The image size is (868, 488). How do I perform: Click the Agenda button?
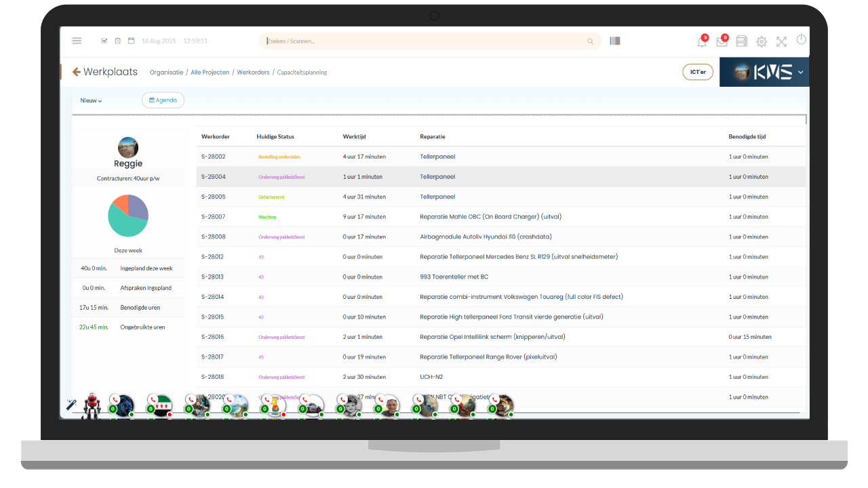[163, 100]
